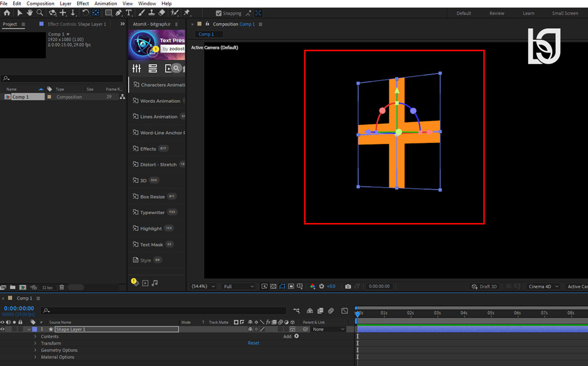Select the Hand tool
The width and height of the screenshot is (588, 366).
(29, 13)
